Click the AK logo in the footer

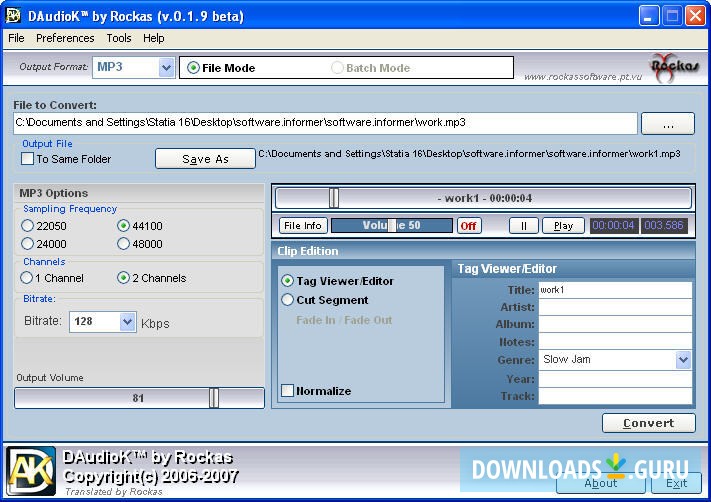click(31, 471)
